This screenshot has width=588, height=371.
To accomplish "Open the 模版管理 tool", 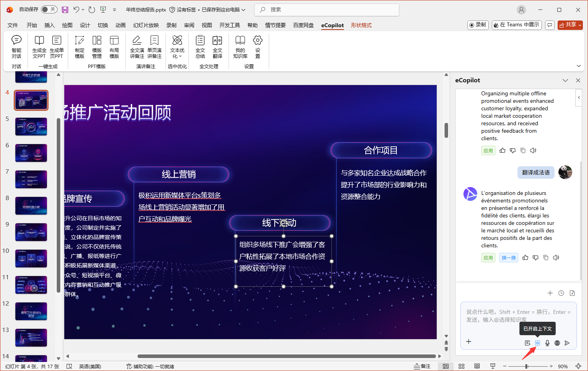I will [97, 46].
